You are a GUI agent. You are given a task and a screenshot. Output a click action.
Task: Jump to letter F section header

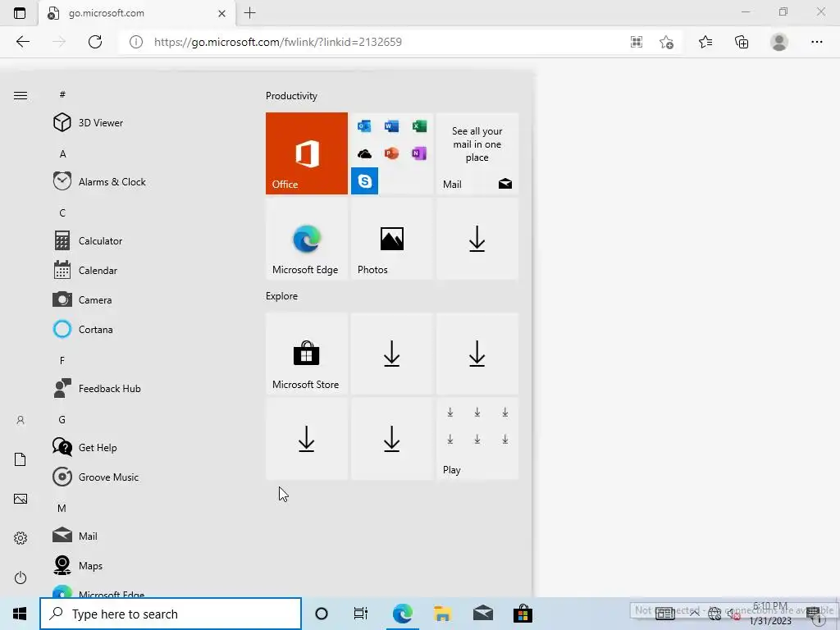click(x=62, y=361)
